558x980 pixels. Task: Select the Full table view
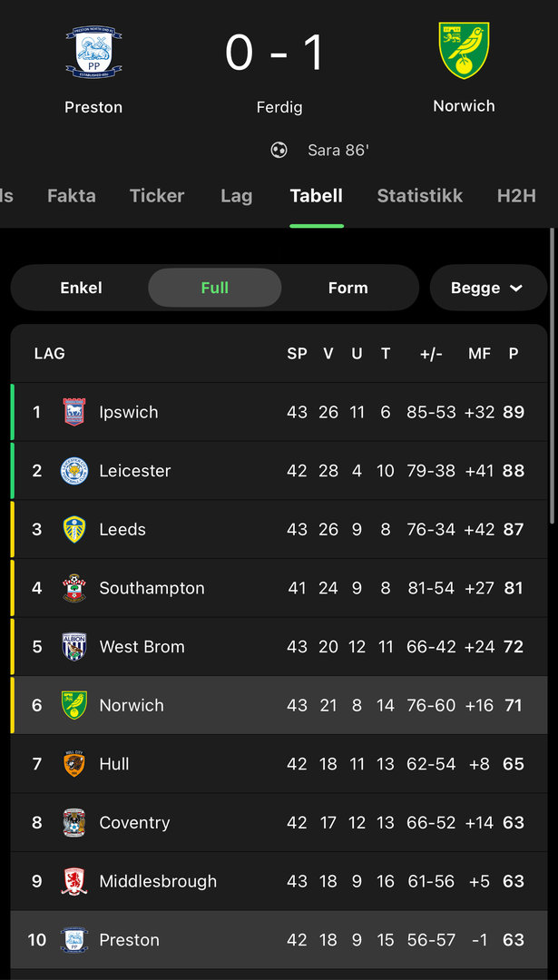(x=215, y=288)
